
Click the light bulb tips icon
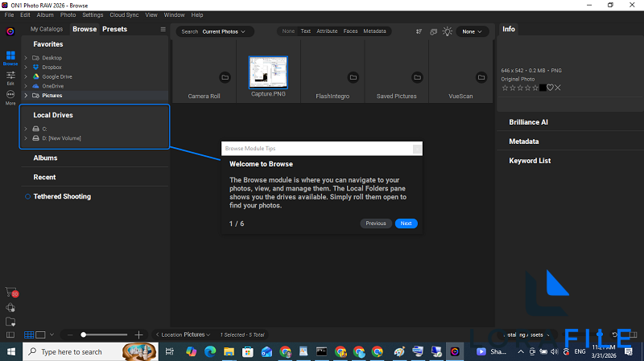[x=448, y=31]
